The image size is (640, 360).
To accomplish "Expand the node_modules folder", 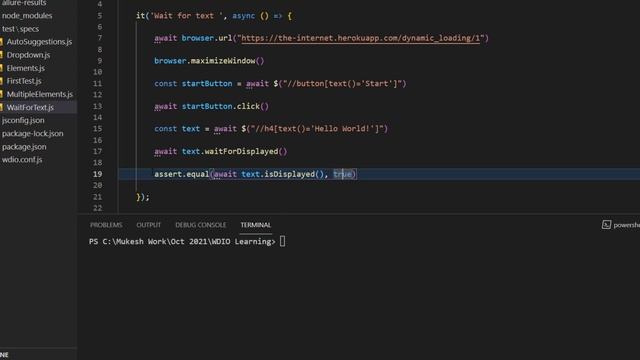I will pos(27,16).
